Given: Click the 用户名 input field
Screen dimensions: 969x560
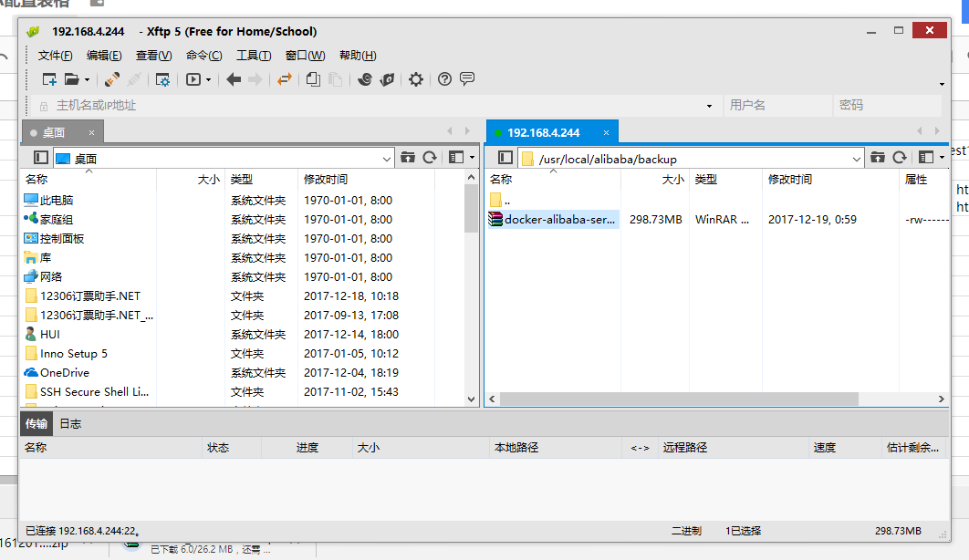Looking at the screenshot, I should click(x=776, y=106).
